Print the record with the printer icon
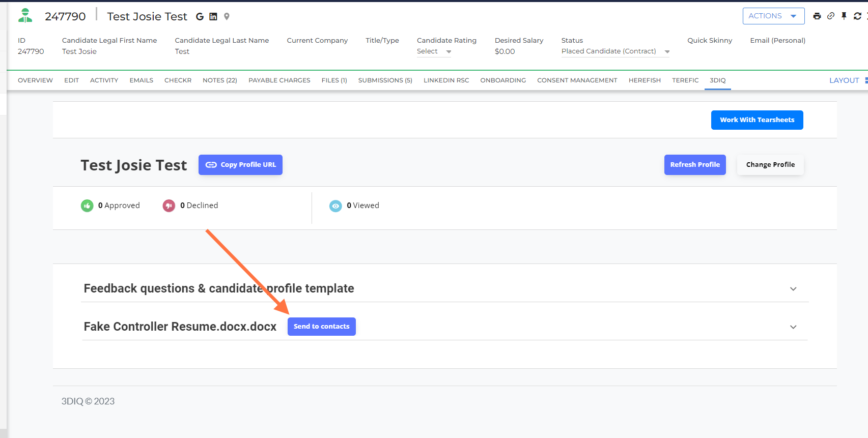 (817, 16)
